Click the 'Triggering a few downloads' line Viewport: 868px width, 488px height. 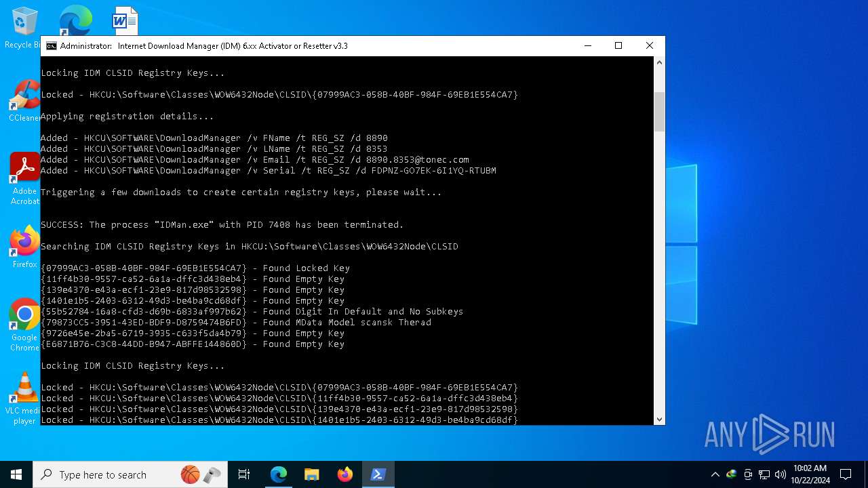click(x=241, y=192)
